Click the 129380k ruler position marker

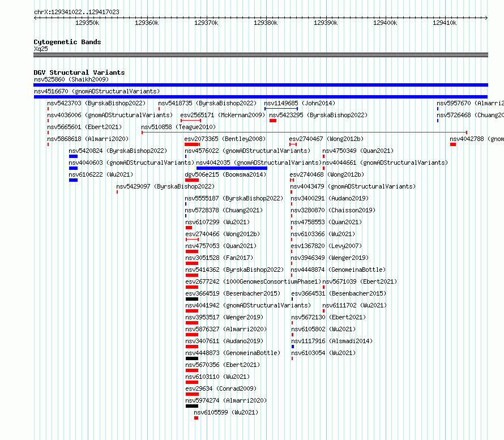pyautogui.click(x=266, y=23)
